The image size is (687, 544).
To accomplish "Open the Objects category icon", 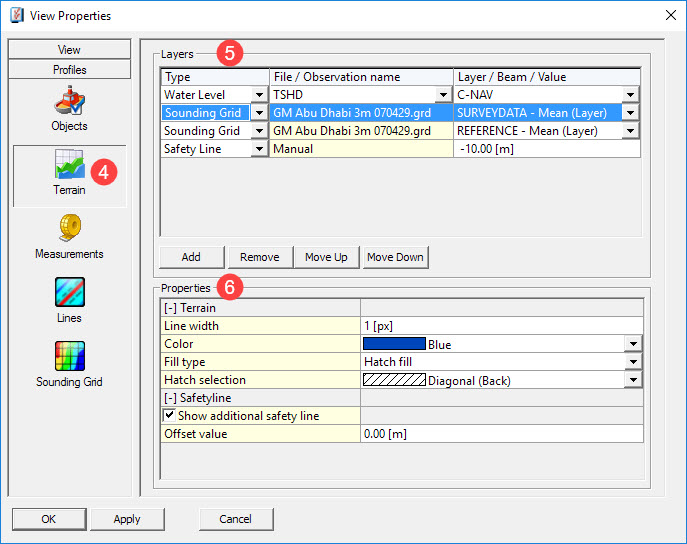I will tap(69, 102).
